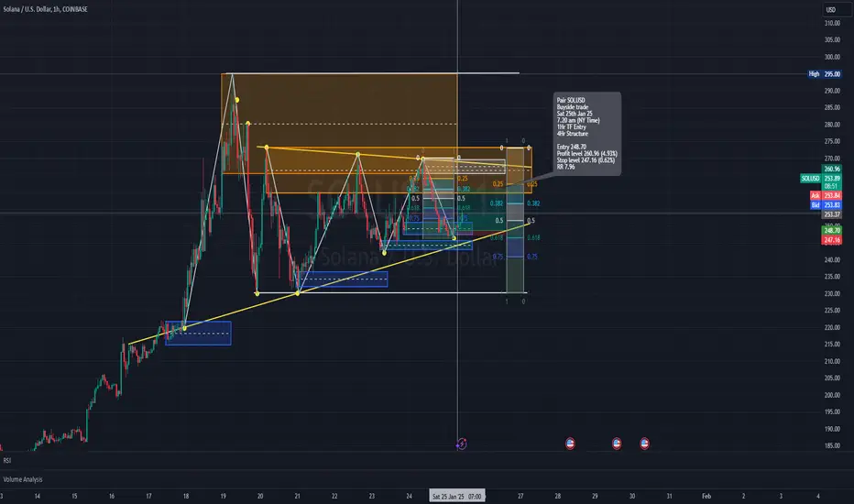
Task: Click the 300.00 level on price axis
Action: [x=832, y=57]
